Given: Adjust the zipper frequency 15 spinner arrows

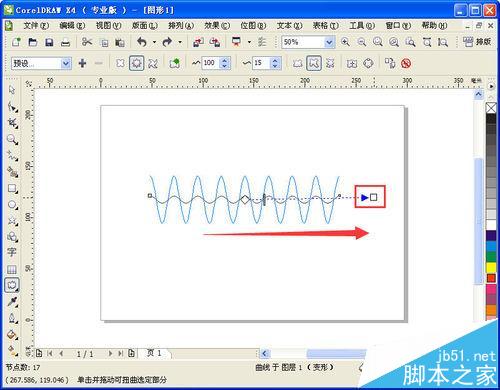Looking at the screenshot, I should click(x=275, y=63).
